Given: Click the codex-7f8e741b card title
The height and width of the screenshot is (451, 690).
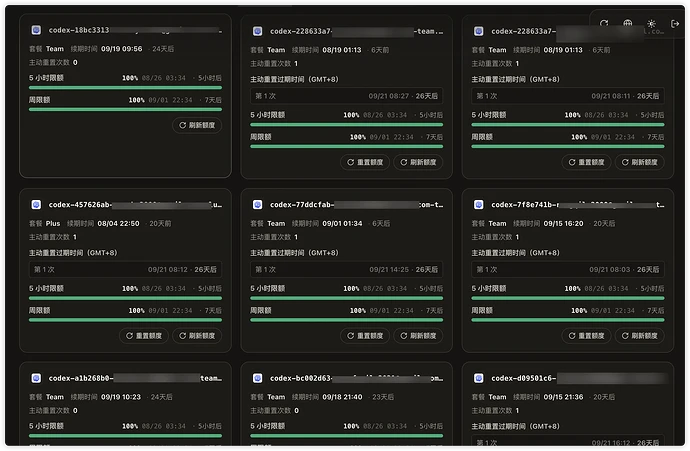Looking at the screenshot, I should (x=578, y=205).
